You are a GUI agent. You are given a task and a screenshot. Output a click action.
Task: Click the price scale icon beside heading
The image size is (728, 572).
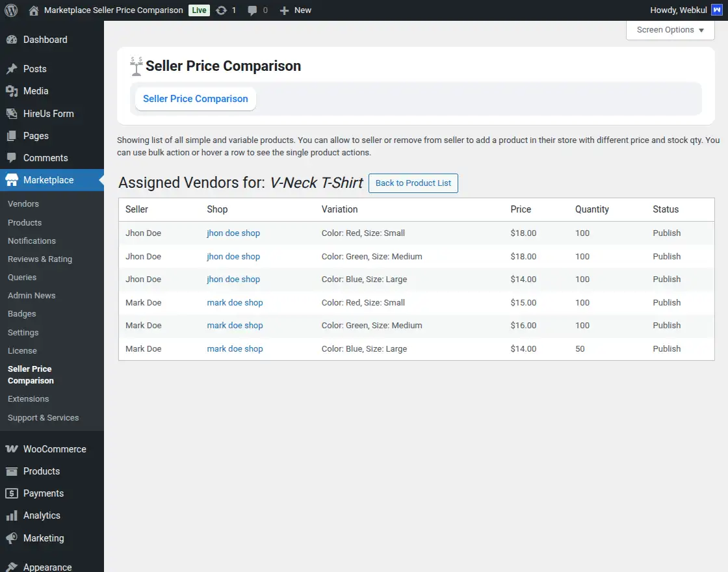click(136, 66)
